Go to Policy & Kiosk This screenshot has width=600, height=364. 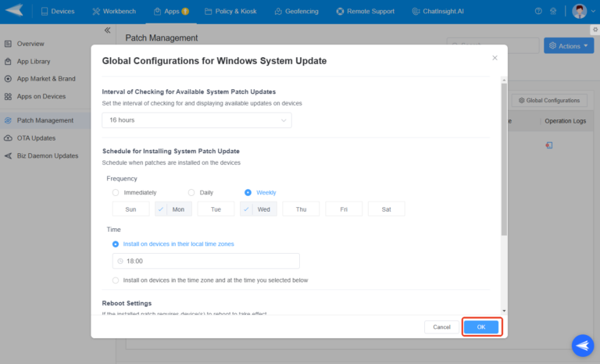click(230, 12)
